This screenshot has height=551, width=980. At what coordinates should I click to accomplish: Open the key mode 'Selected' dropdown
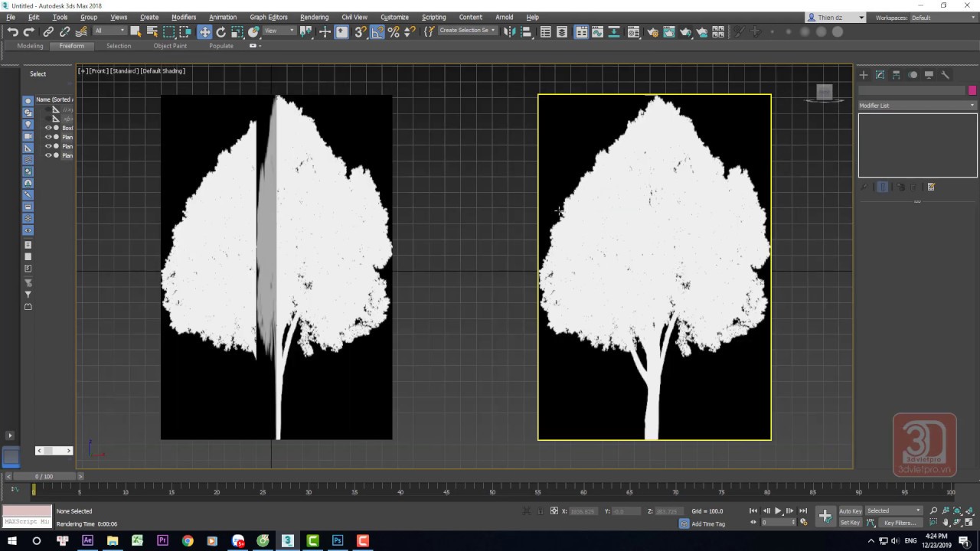pos(893,510)
